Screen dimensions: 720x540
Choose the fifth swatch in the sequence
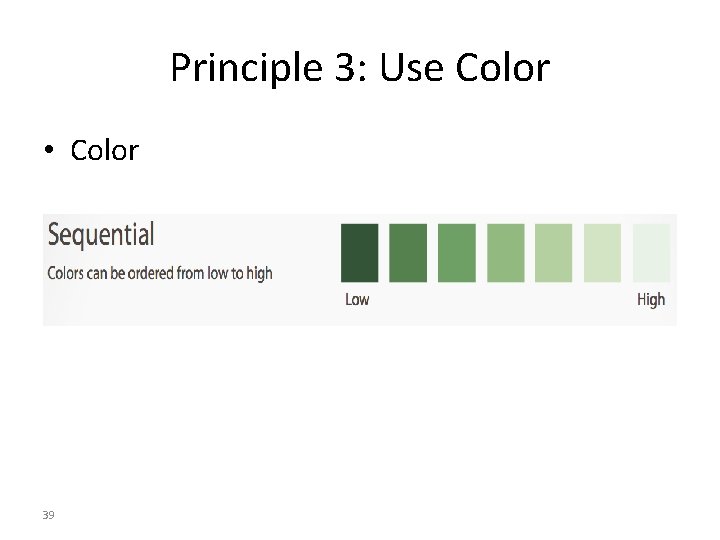554,253
